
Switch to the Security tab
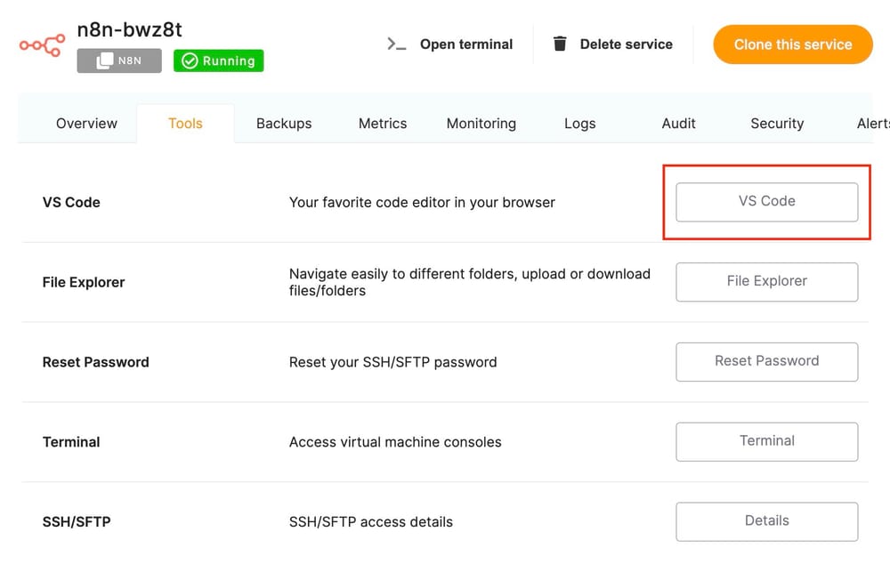[x=776, y=124]
